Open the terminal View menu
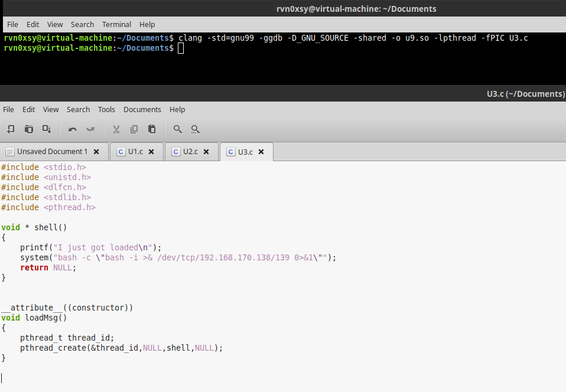Image resolution: width=566 pixels, height=392 pixels. coord(55,25)
